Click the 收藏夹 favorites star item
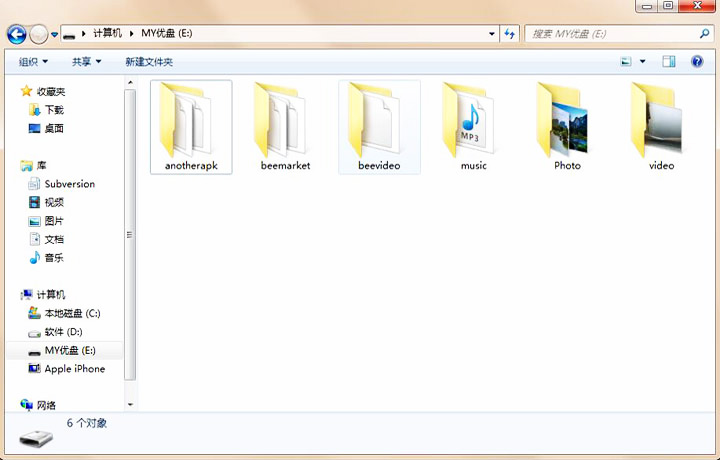The image size is (720, 460). 43,91
